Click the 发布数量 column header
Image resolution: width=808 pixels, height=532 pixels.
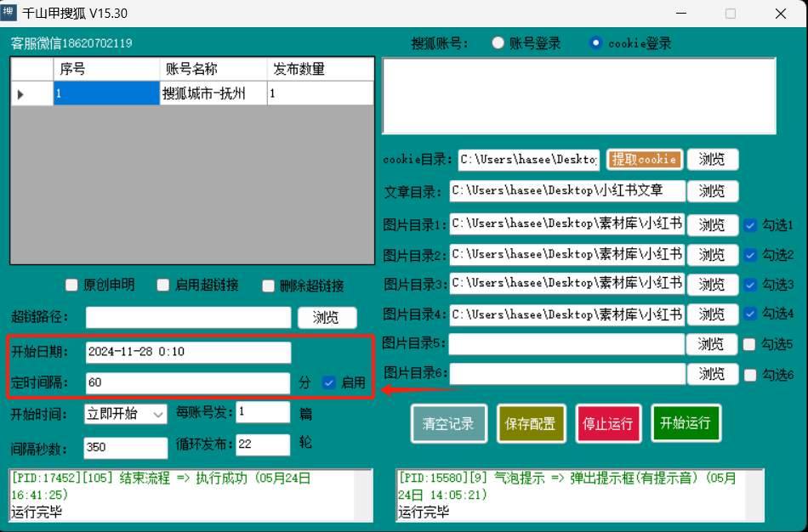point(321,69)
